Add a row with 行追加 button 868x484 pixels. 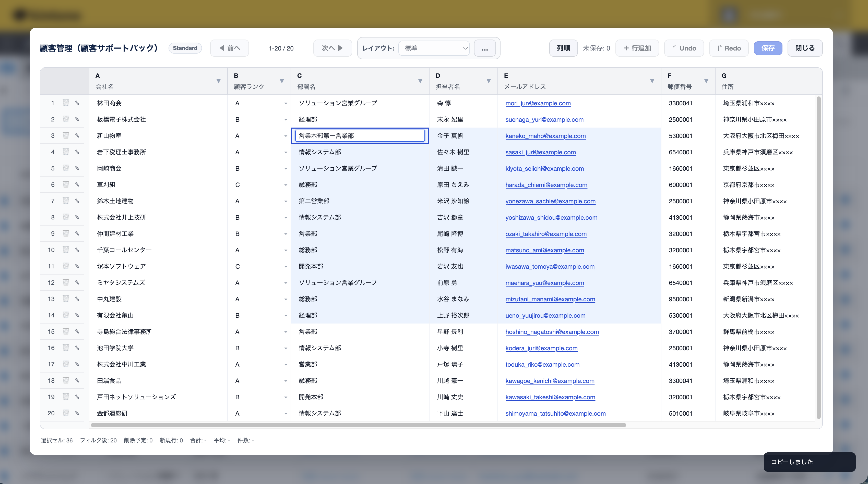pyautogui.click(x=637, y=48)
